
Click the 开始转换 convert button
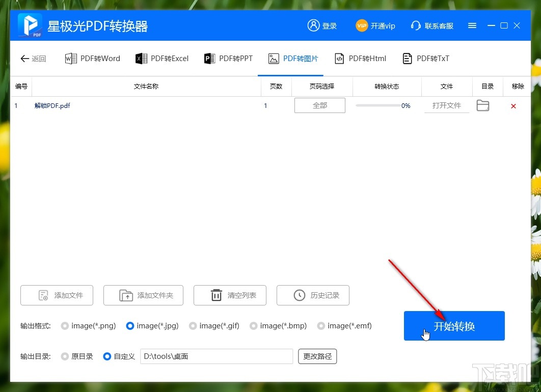coord(454,326)
